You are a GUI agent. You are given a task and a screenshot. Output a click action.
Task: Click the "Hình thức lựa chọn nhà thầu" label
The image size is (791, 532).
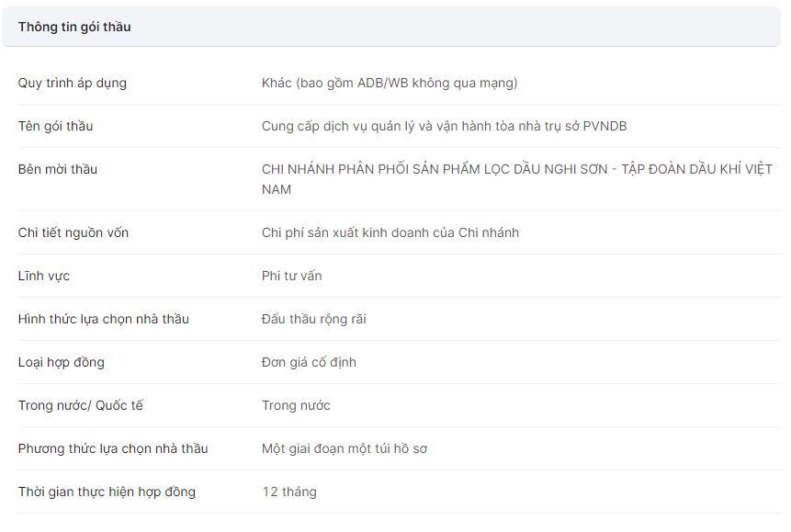tap(104, 319)
